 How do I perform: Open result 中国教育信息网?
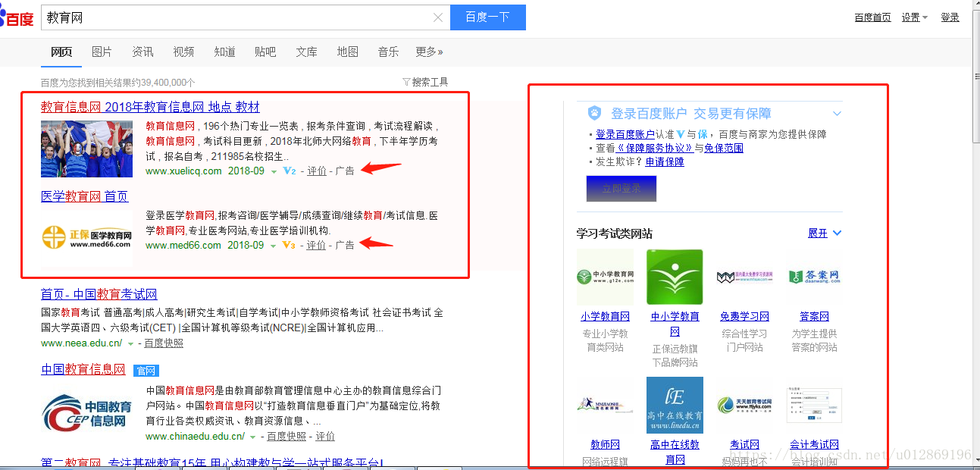click(83, 370)
